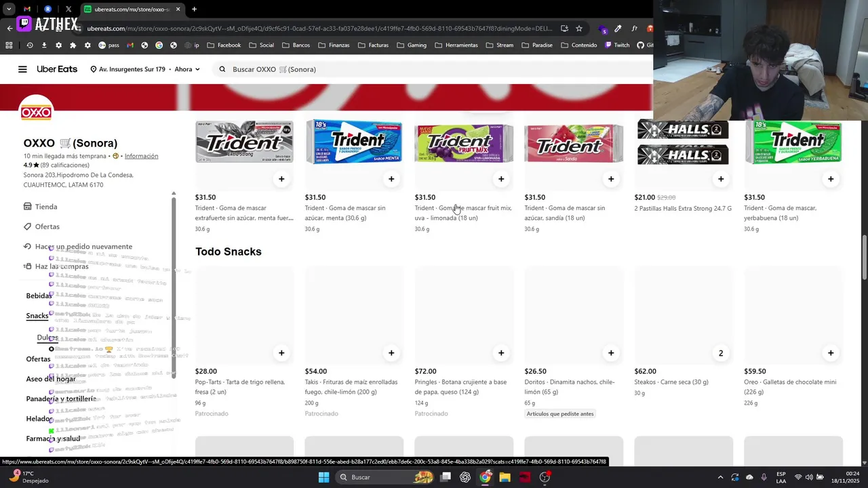
Task: Add Halls Extra Strong pastillas to cart
Action: click(721, 179)
